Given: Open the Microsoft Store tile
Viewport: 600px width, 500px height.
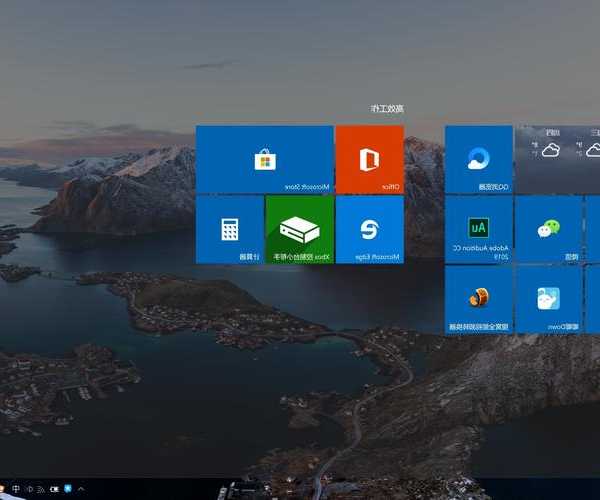Looking at the screenshot, I should point(264,159).
